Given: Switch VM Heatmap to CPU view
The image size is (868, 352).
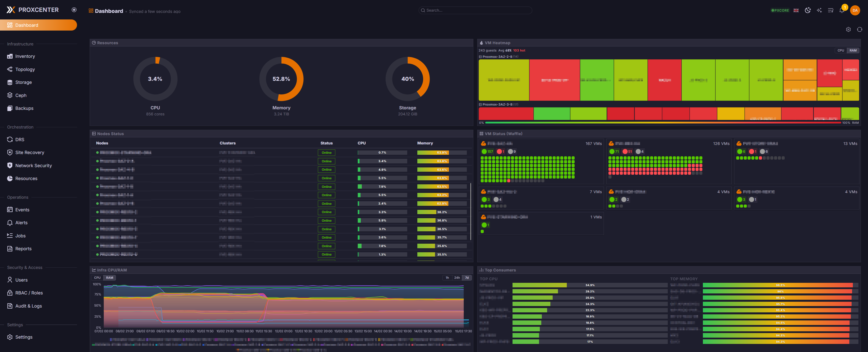Looking at the screenshot, I should click(x=841, y=51).
